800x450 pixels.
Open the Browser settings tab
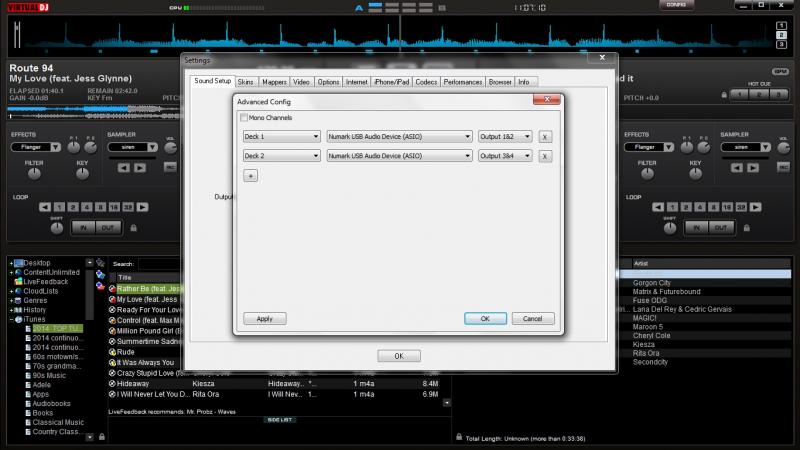500,82
